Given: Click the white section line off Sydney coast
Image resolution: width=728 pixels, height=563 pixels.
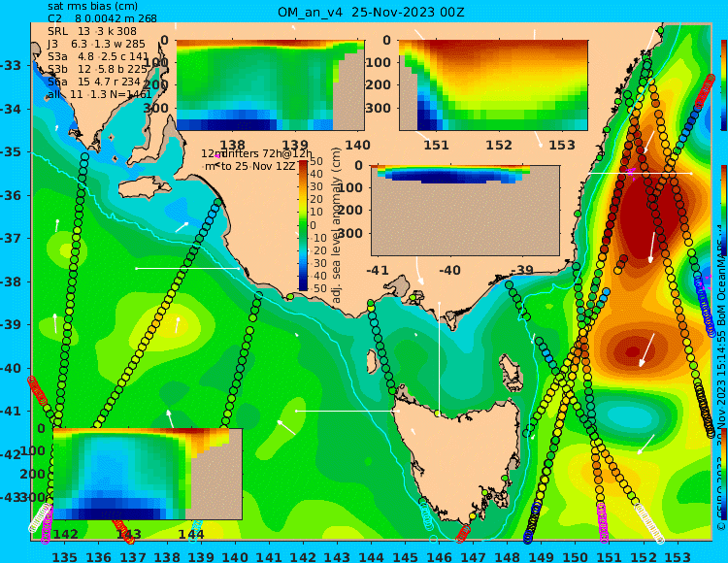Looking at the screenshot, I should coord(640,173).
